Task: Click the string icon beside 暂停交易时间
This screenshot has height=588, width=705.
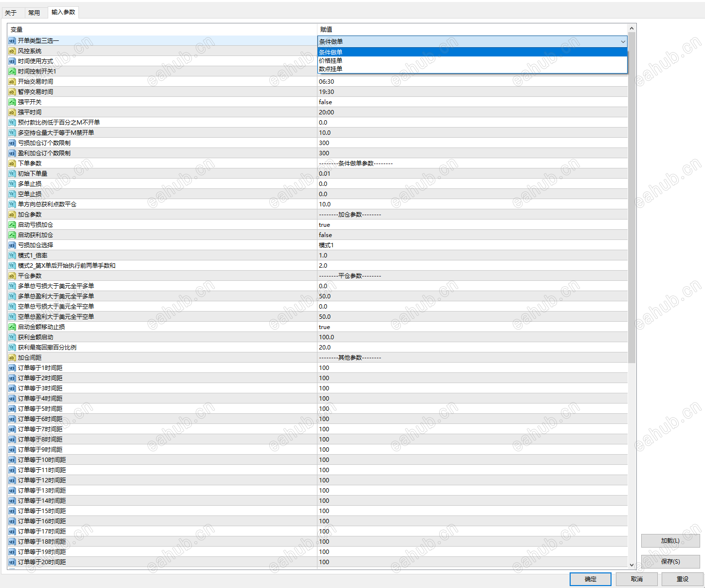Action: pyautogui.click(x=12, y=92)
